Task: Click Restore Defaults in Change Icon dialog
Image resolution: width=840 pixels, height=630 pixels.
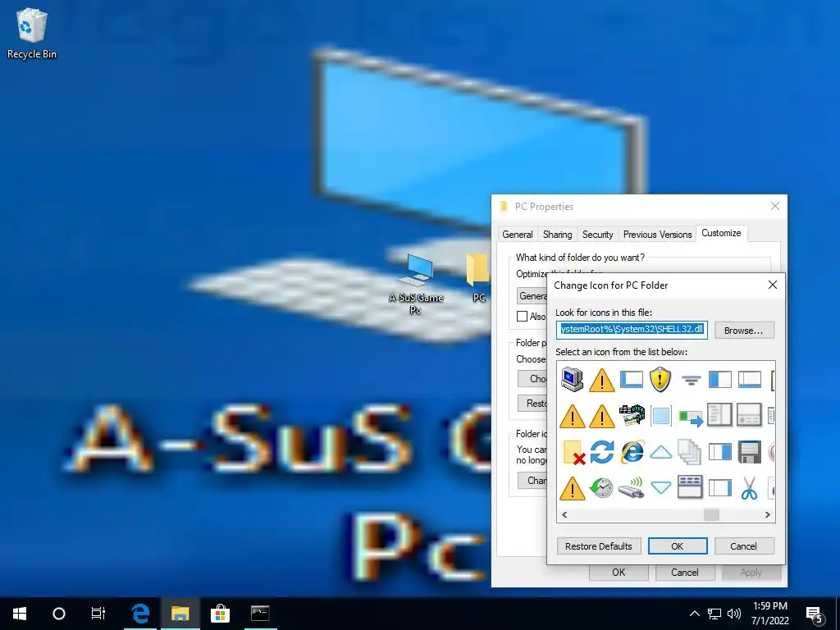Action: click(598, 546)
